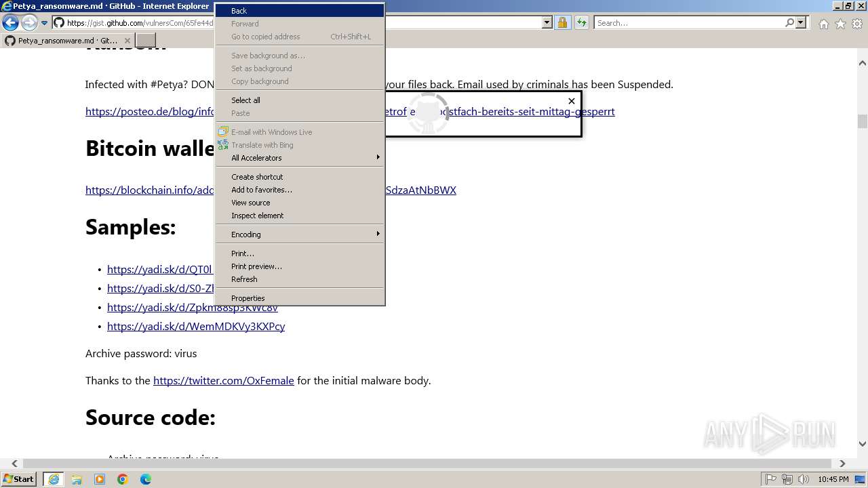Viewport: 868px width, 488px height.
Task: Click the vertical scrollbar thumb
Action: (x=863, y=121)
